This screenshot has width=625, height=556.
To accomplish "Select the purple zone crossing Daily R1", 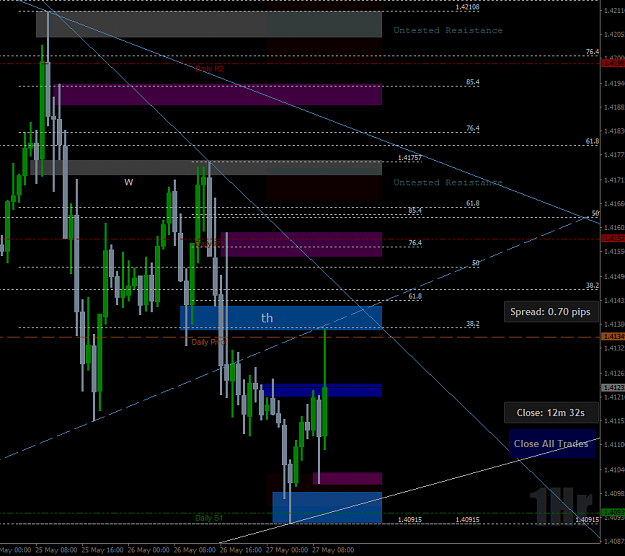I will (x=301, y=244).
